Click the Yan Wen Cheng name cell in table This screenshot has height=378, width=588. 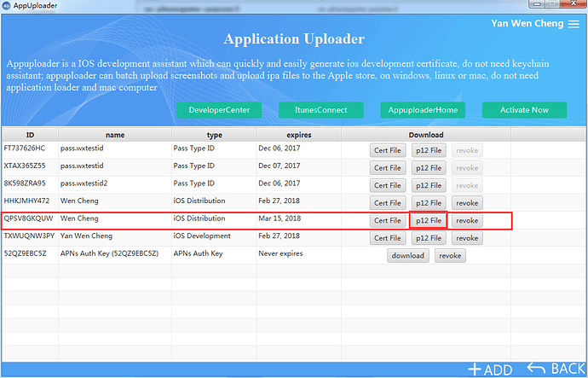click(x=115, y=236)
